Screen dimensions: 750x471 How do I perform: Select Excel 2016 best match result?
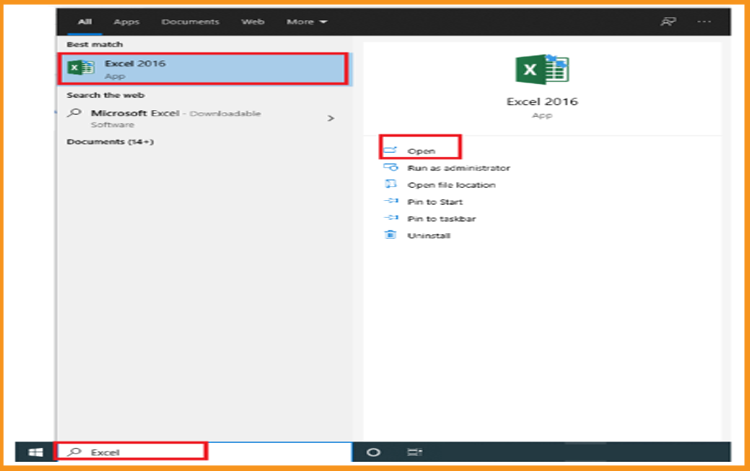[x=203, y=69]
